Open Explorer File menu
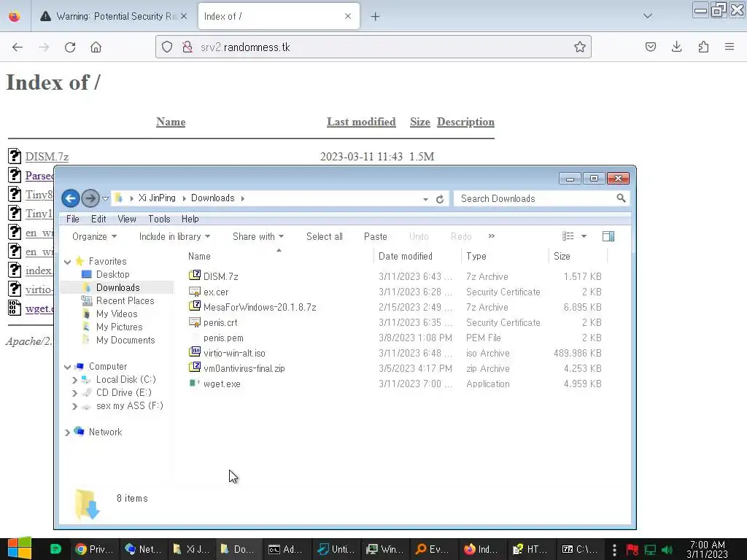747x560 pixels. click(73, 219)
